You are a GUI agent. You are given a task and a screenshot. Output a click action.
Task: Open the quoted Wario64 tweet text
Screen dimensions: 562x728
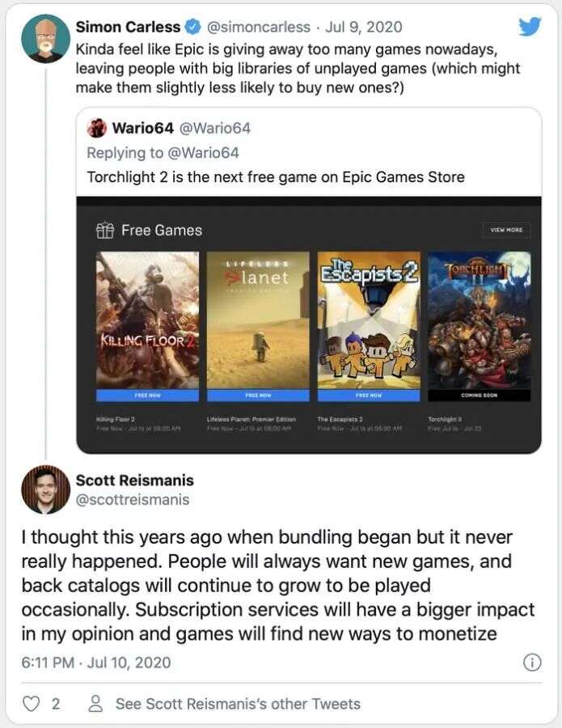tap(275, 176)
